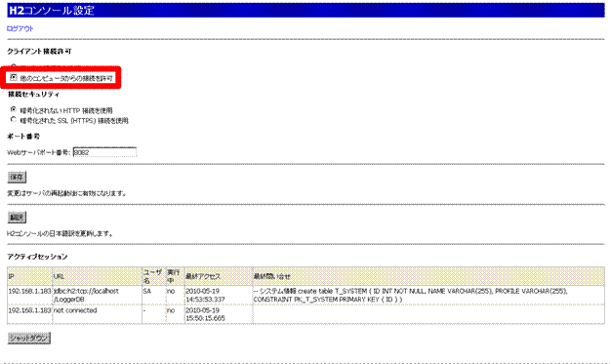The image size is (611, 364).
Task: Click 'no' running cell in not connected row
Action: 175,314
